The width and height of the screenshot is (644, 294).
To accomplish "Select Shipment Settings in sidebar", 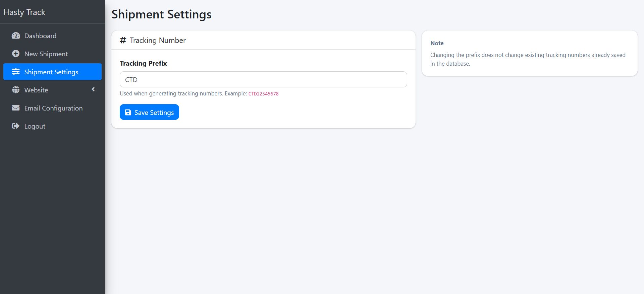I will tap(51, 72).
